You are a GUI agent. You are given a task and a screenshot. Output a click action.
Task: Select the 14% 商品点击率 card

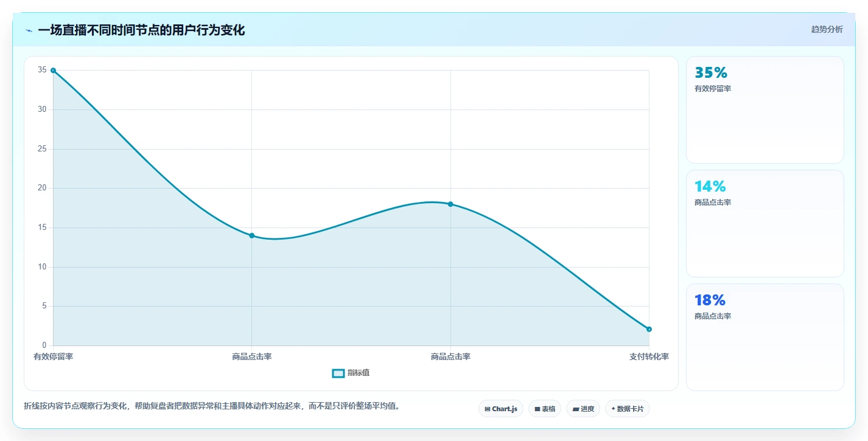(765, 223)
